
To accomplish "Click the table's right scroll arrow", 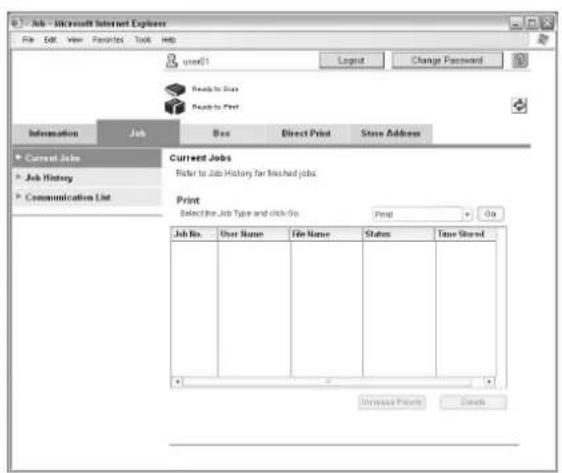I will (x=489, y=382).
